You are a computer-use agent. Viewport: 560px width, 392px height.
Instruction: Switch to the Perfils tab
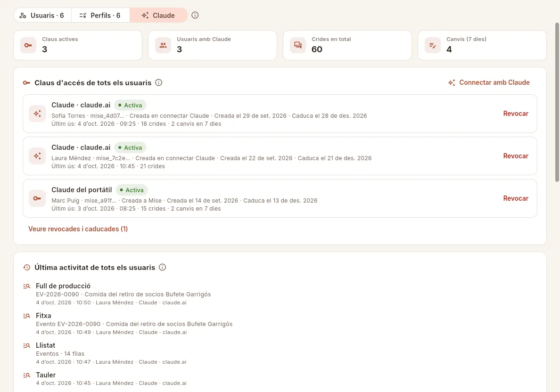pos(100,16)
